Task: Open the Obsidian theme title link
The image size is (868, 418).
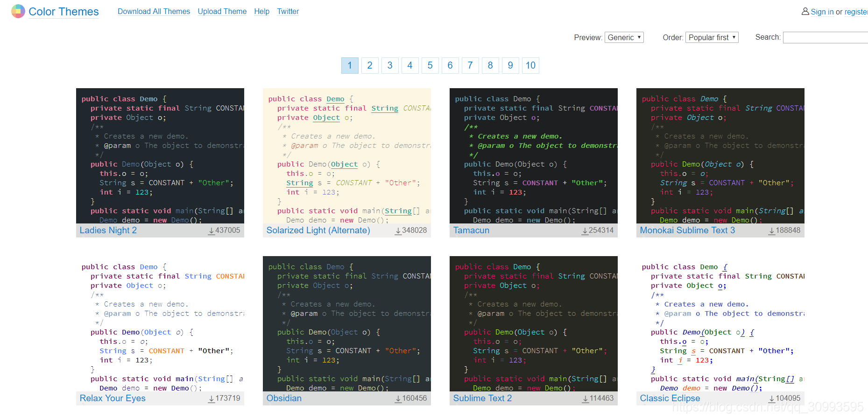Action: pos(284,398)
